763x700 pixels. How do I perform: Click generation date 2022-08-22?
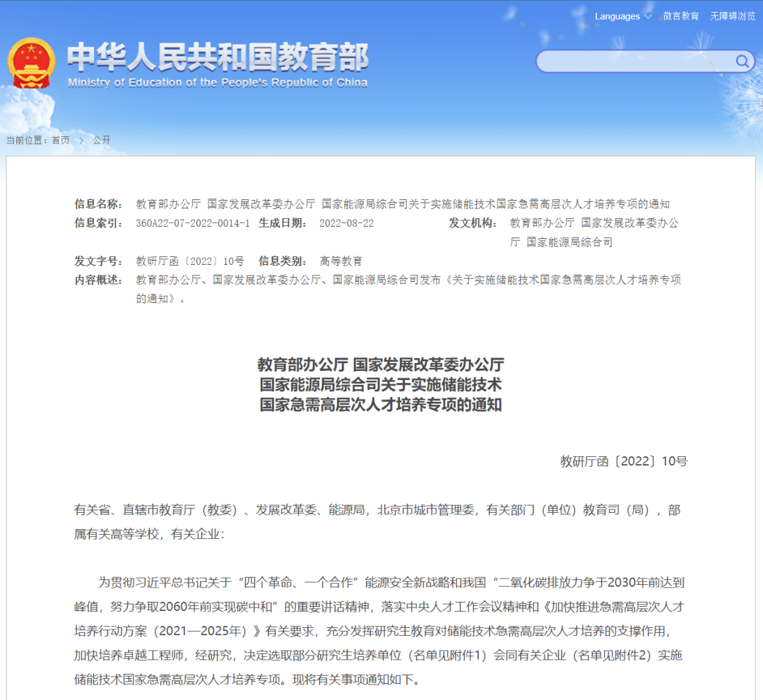(346, 223)
